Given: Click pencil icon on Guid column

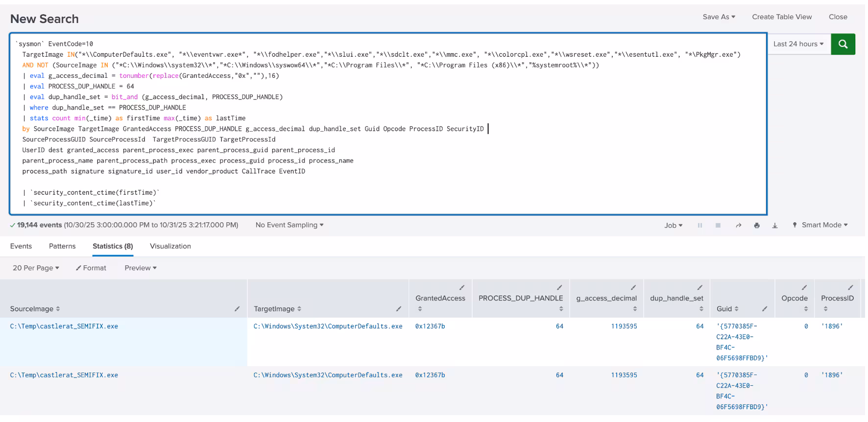Looking at the screenshot, I should (765, 309).
